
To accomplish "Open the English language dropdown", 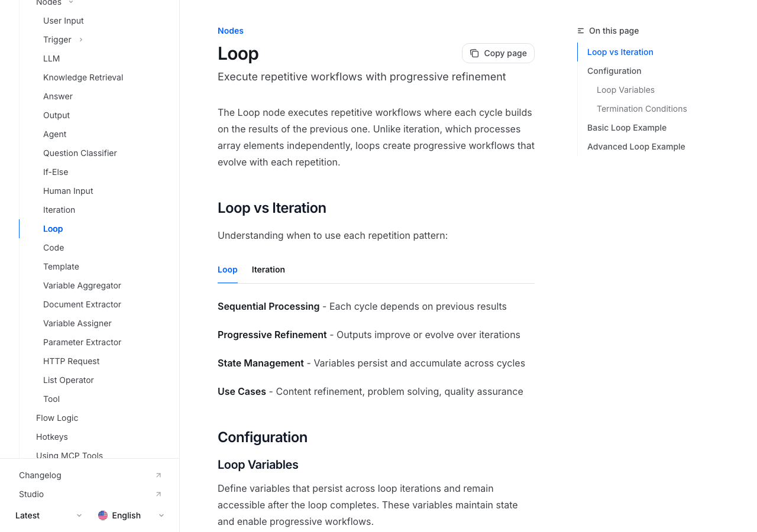I will pos(131,515).
